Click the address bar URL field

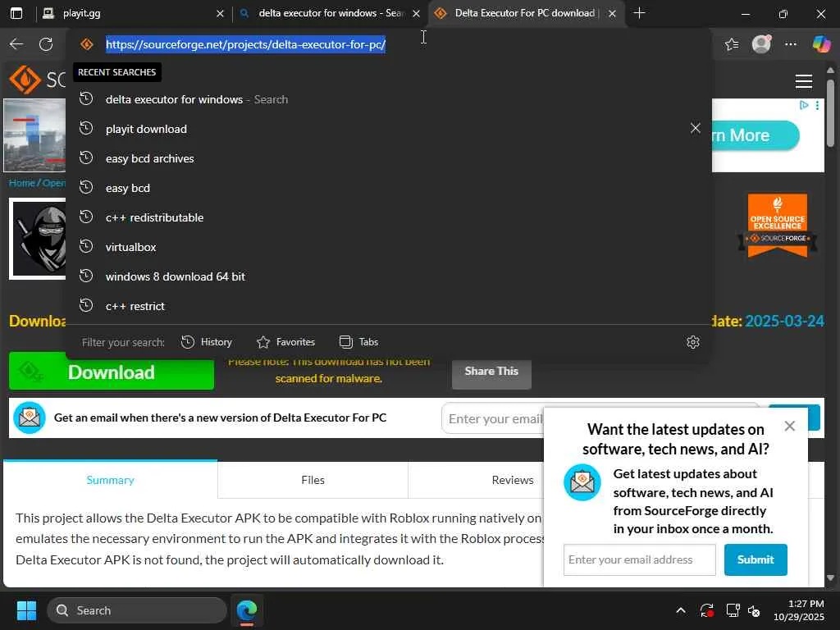(x=388, y=44)
